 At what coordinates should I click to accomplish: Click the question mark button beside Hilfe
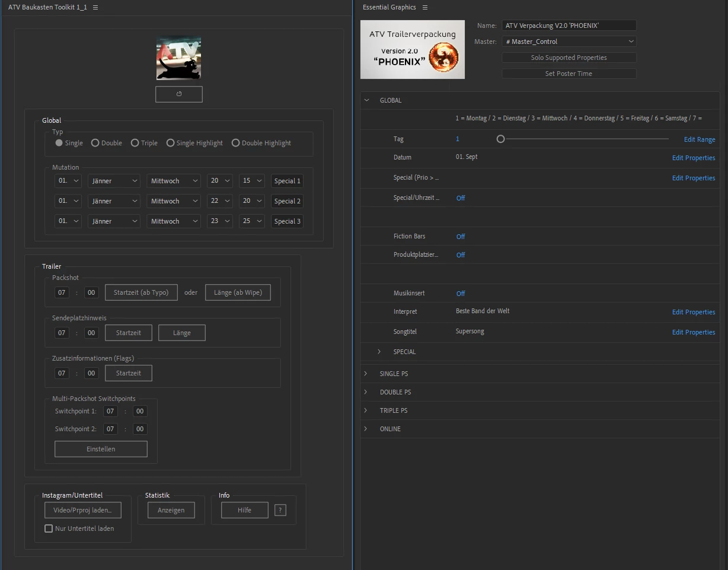(x=280, y=510)
